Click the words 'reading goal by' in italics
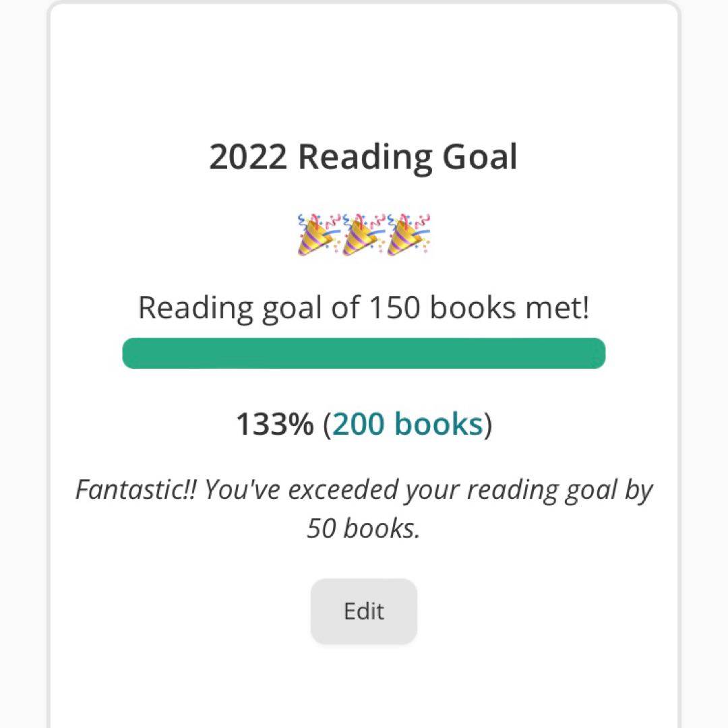This screenshot has height=728, width=728. [559, 489]
